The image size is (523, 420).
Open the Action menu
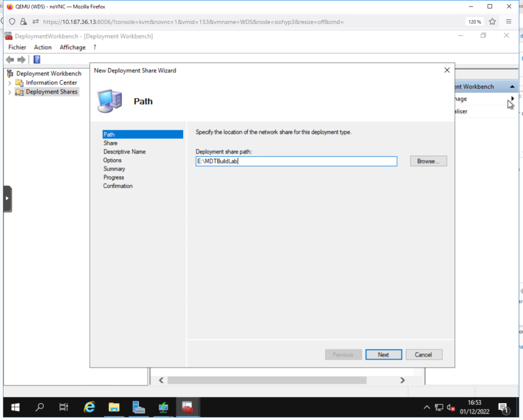42,47
